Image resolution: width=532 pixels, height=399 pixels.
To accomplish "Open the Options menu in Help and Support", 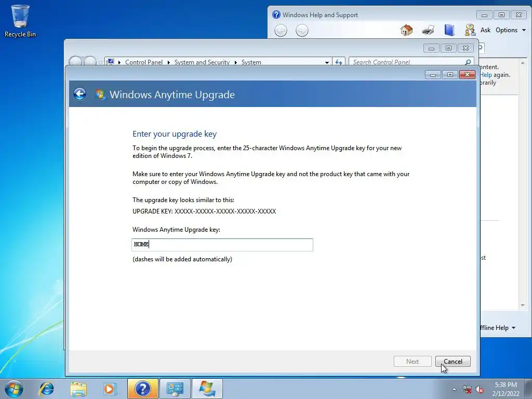I will (x=511, y=30).
